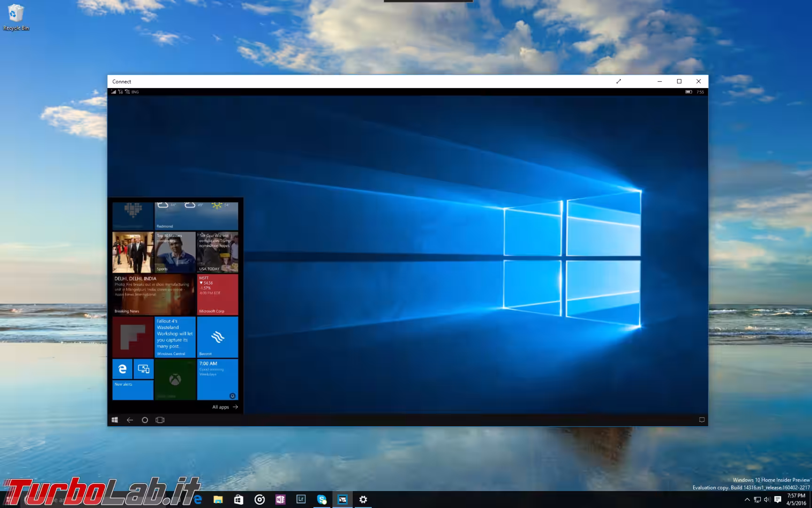Mute system volume in the tray
The width and height of the screenshot is (812, 508).
click(x=767, y=500)
